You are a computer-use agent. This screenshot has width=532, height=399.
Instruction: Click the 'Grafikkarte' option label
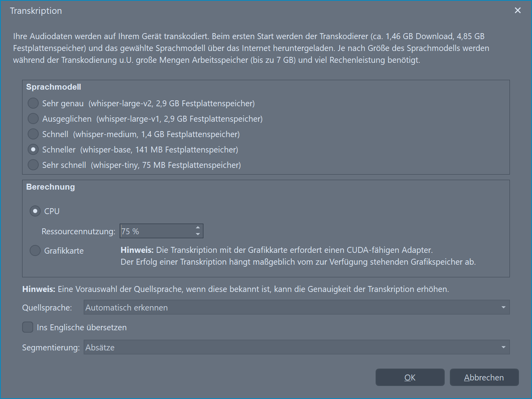tap(64, 251)
